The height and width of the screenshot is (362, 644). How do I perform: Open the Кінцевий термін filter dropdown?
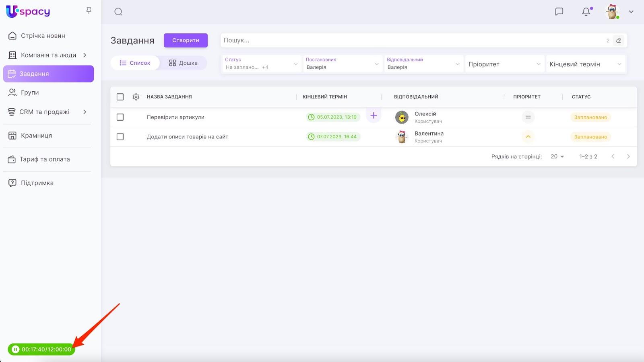coord(586,64)
